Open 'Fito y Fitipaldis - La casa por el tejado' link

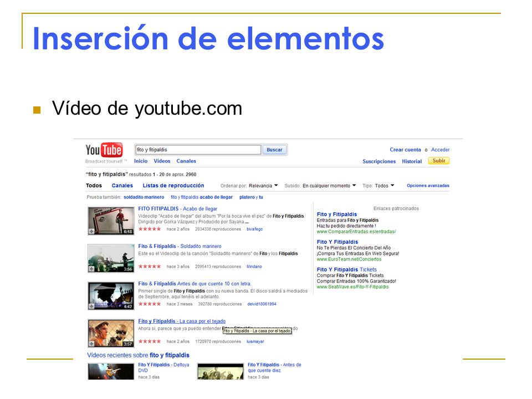click(182, 321)
